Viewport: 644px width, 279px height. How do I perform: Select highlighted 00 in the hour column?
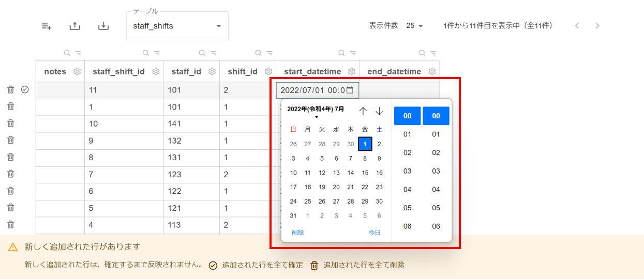click(407, 116)
